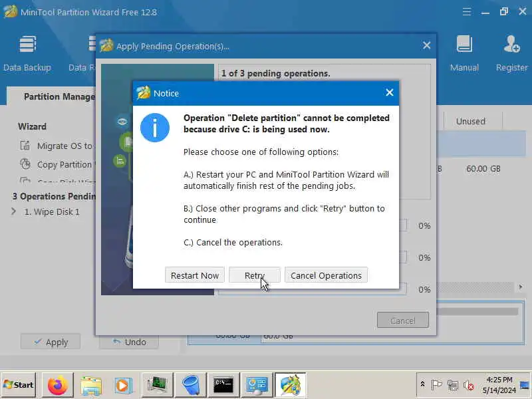Click MiniTool logo in Notice title bar
Screen dimensions: 532x399
143,92
